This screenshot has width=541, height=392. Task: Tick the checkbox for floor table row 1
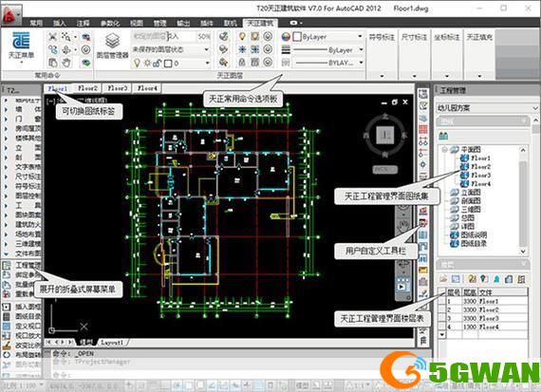pos(441,301)
